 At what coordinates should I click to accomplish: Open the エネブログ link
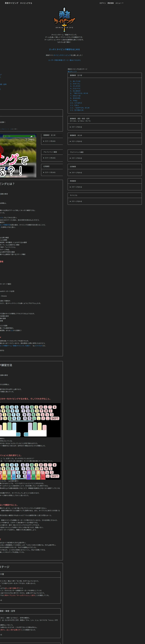pyautogui.click(x=38, y=346)
